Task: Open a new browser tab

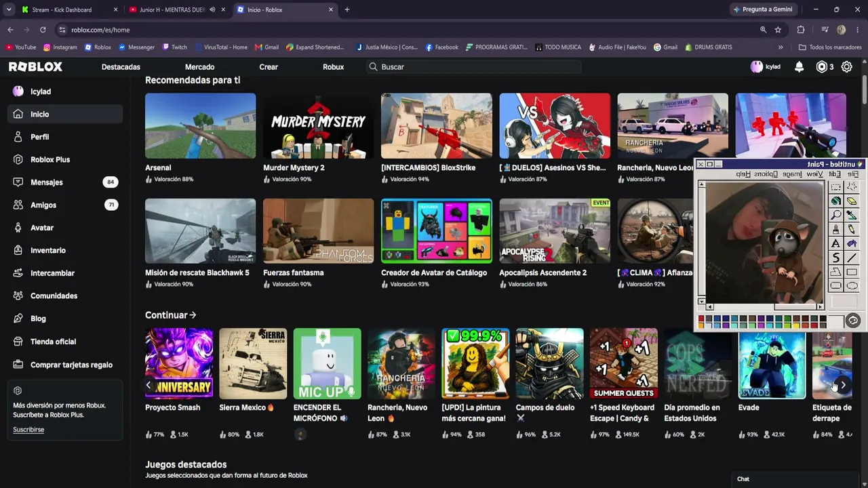Action: pyautogui.click(x=347, y=9)
